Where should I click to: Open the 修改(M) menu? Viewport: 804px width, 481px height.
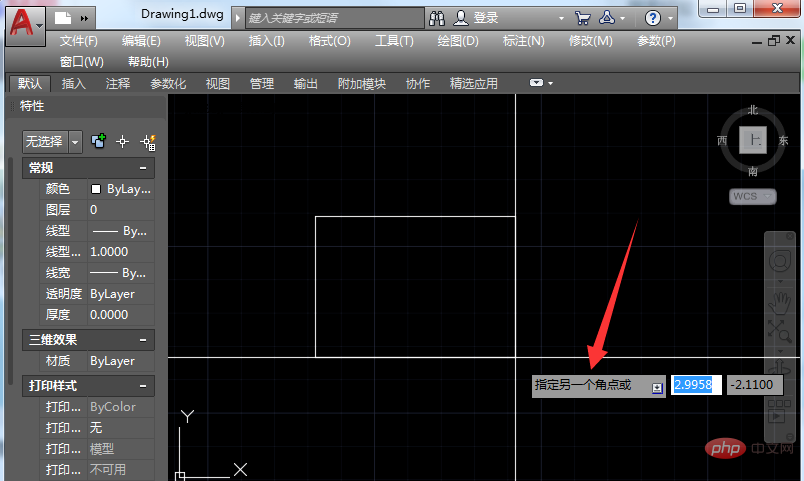coord(591,41)
